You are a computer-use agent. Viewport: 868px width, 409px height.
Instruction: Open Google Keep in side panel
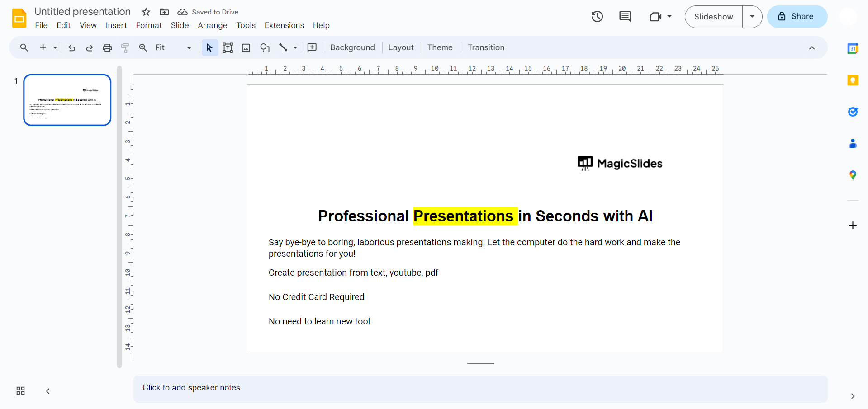coord(853,80)
